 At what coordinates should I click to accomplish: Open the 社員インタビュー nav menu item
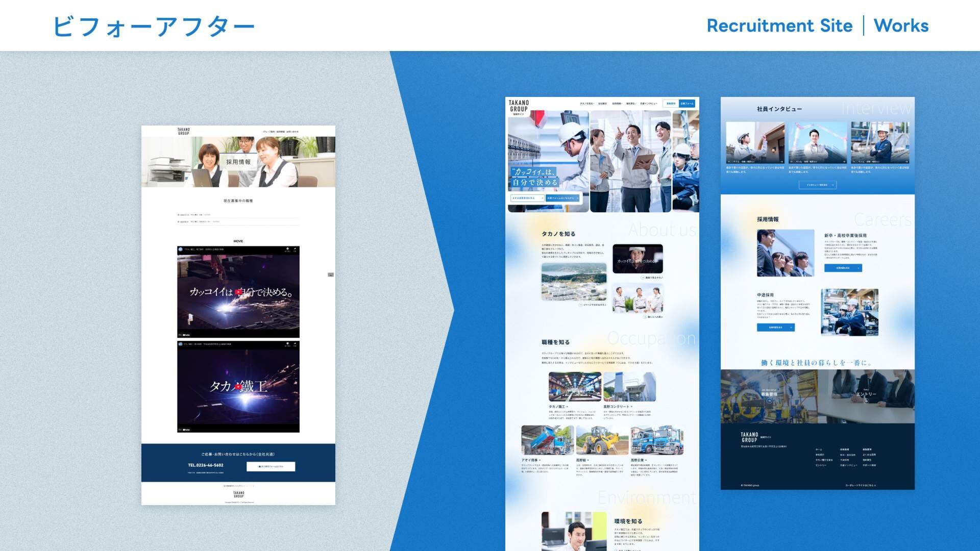pyautogui.click(x=649, y=104)
